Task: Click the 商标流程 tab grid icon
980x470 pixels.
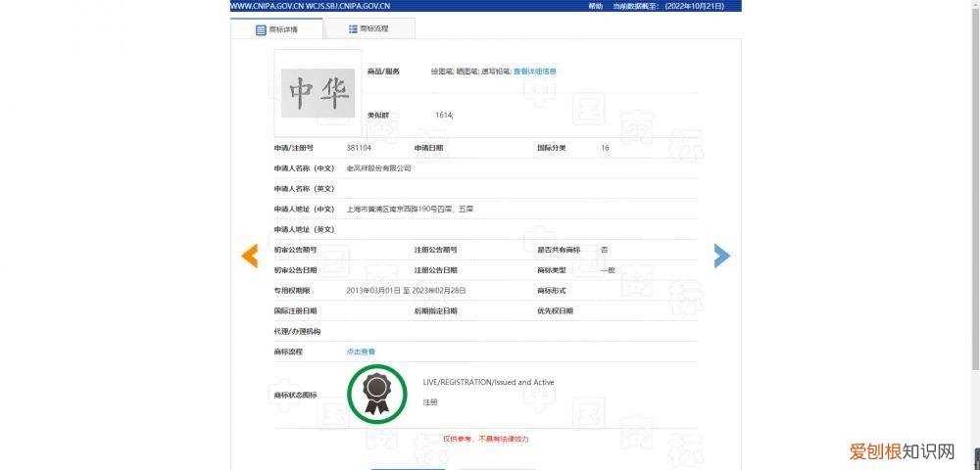Action: tap(353, 28)
